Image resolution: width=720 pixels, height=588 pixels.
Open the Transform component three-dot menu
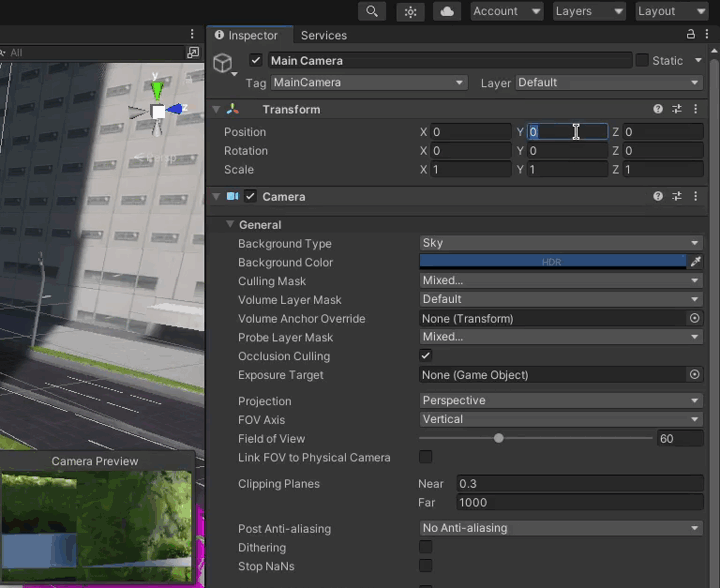695,109
